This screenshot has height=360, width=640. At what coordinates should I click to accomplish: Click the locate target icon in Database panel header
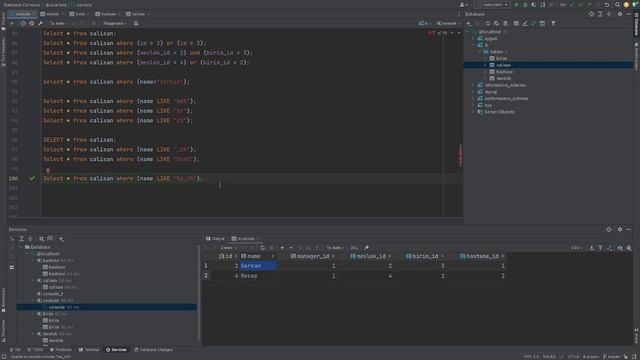tap(591, 14)
